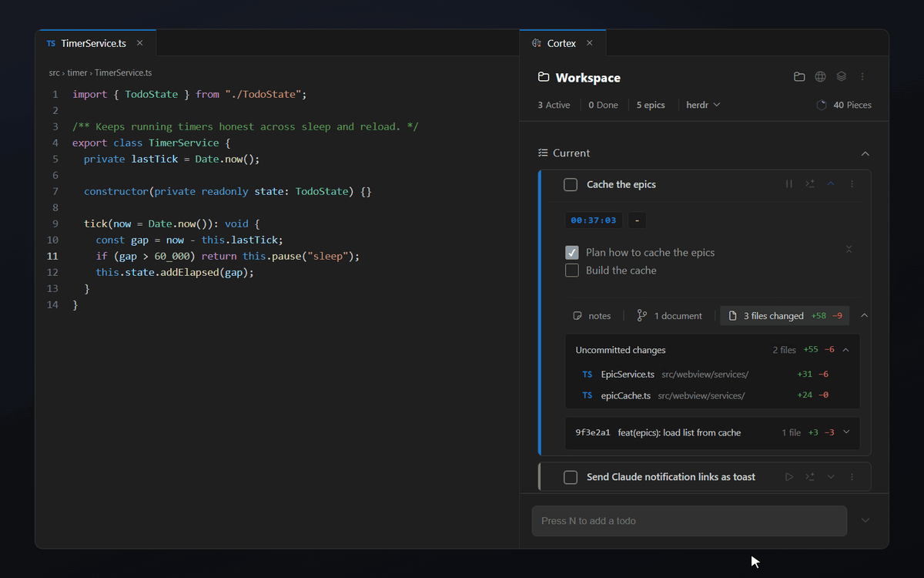Click the 40 Pieces counter

(x=844, y=105)
